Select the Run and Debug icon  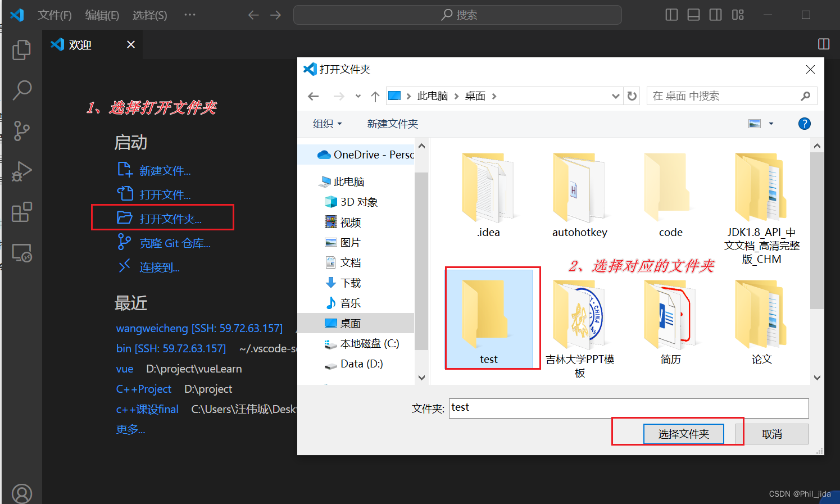pyautogui.click(x=21, y=171)
